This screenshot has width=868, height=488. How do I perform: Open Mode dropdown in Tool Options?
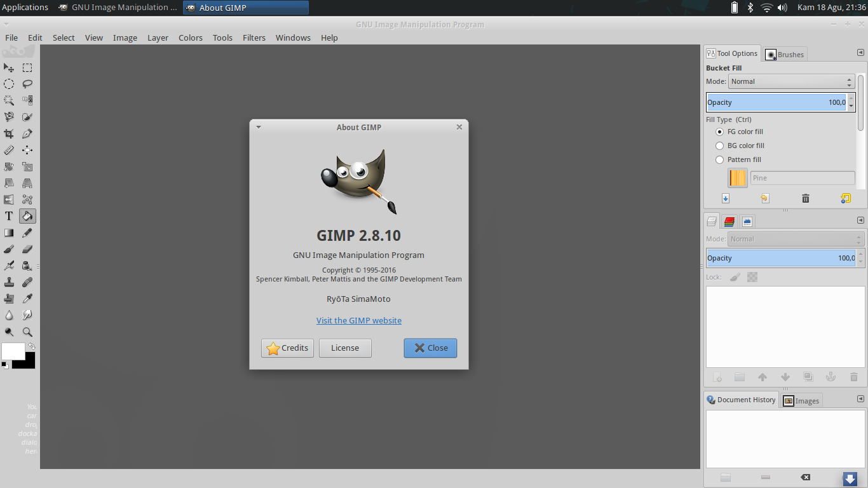(x=791, y=81)
